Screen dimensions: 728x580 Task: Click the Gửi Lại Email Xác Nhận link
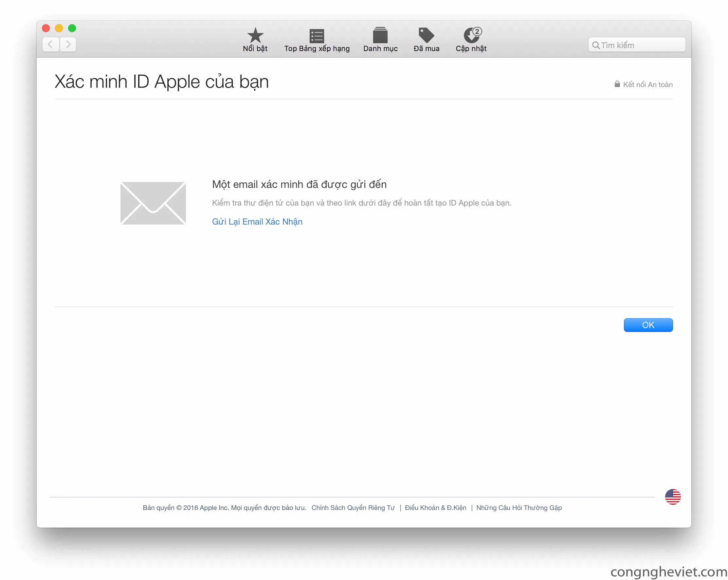(x=257, y=222)
